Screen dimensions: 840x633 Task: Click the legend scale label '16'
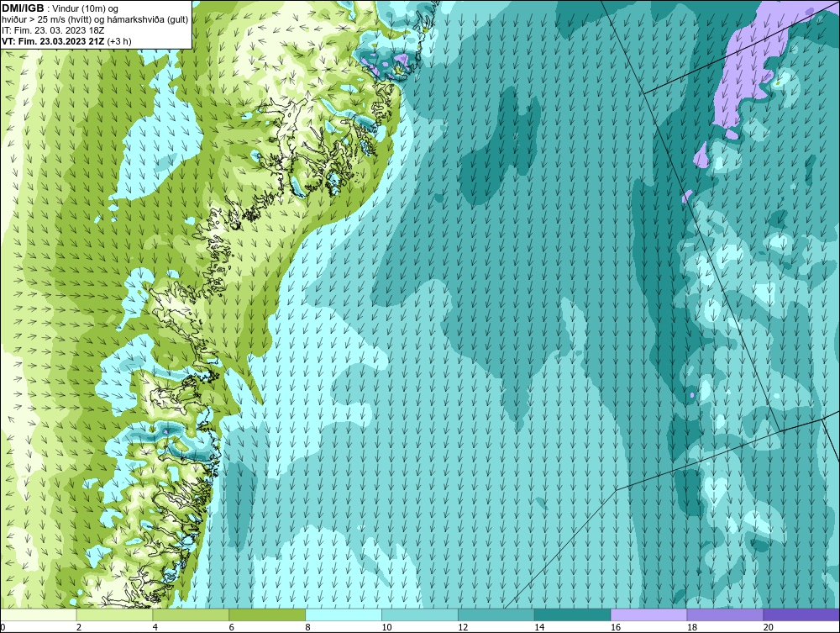point(616,627)
